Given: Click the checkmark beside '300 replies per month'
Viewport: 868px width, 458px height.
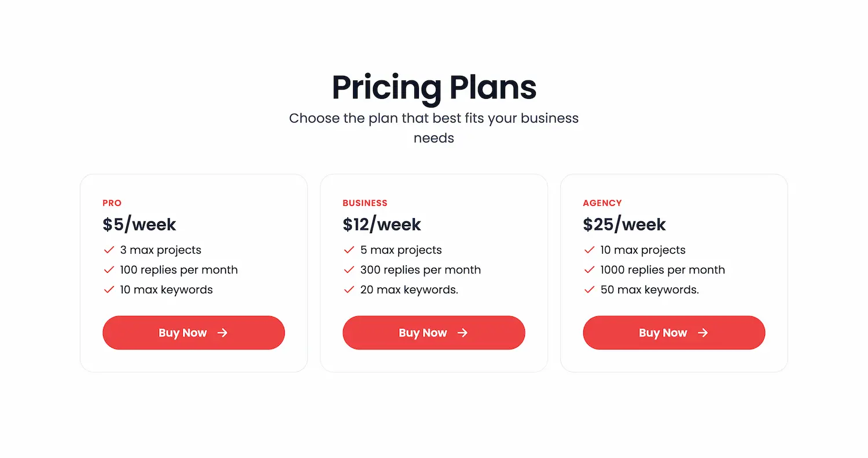Looking at the screenshot, I should (349, 269).
